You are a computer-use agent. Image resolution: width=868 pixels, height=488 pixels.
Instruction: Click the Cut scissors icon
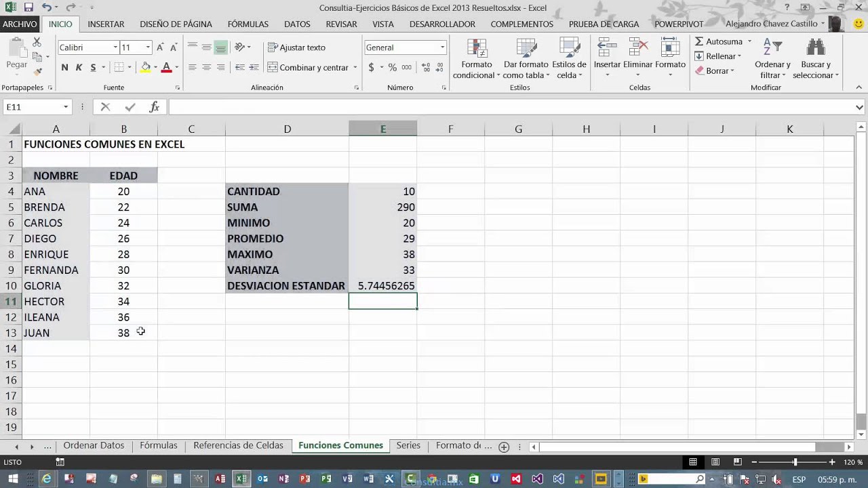(37, 43)
